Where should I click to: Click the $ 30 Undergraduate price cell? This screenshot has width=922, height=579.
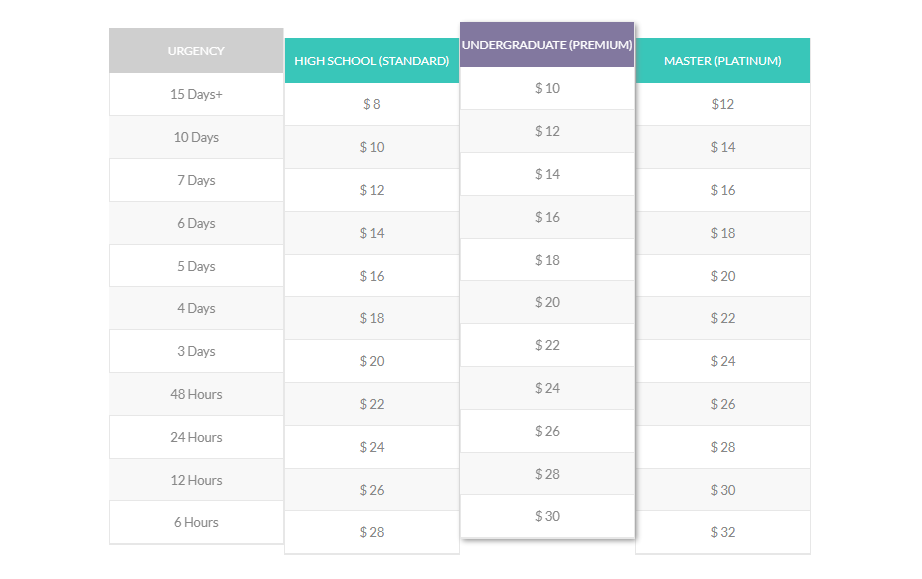point(547,516)
